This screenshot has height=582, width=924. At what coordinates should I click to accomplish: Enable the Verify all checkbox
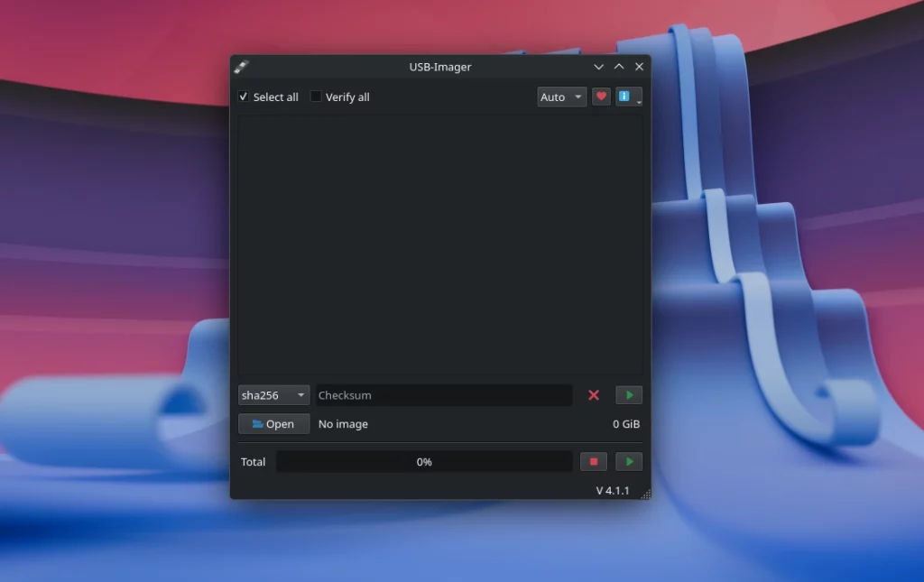(316, 97)
